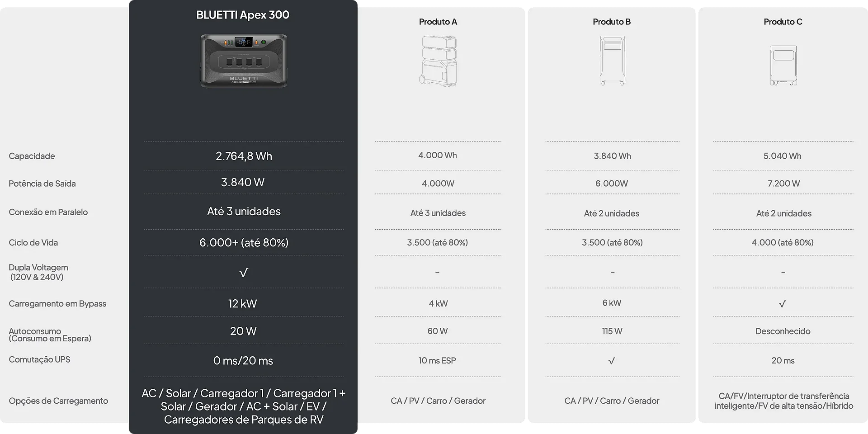Click the Produto A dual voltage dash

[x=437, y=273]
